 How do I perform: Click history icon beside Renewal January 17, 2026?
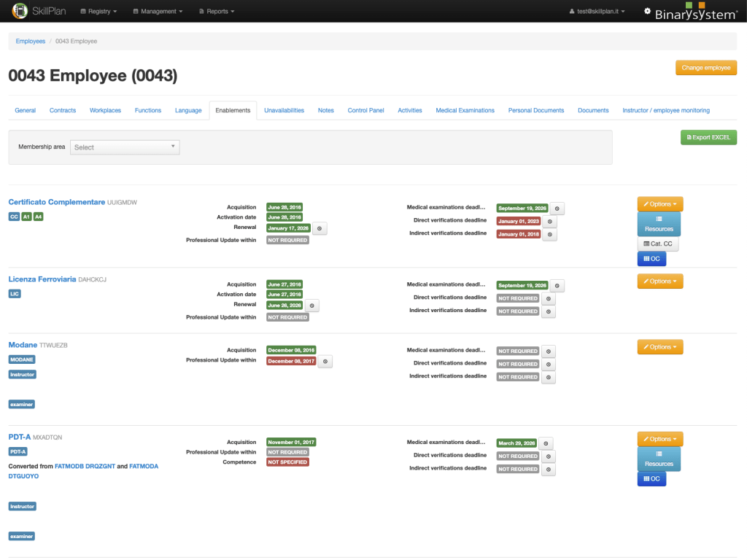[x=320, y=228]
